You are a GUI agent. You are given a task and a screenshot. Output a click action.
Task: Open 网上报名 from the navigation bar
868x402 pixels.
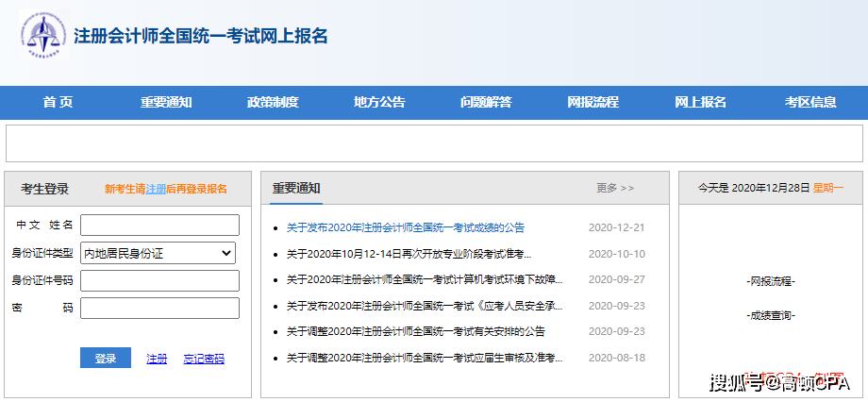(700, 103)
